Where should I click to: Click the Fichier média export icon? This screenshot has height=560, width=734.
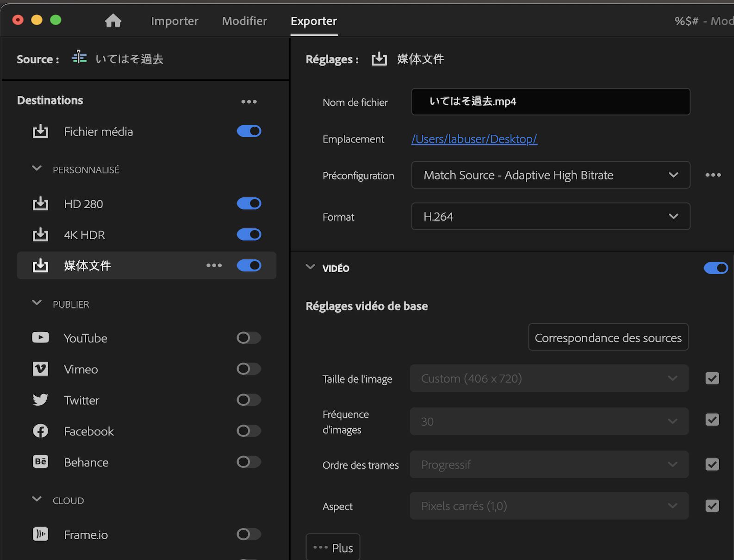40,131
